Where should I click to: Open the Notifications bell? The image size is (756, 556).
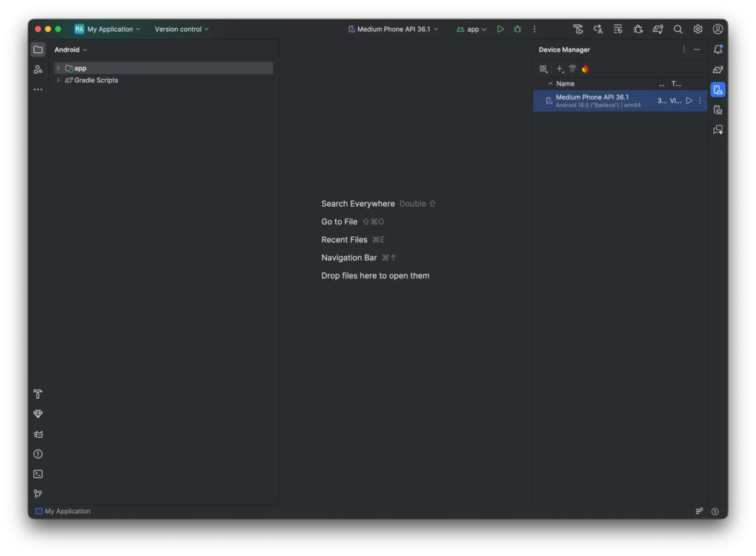click(718, 49)
